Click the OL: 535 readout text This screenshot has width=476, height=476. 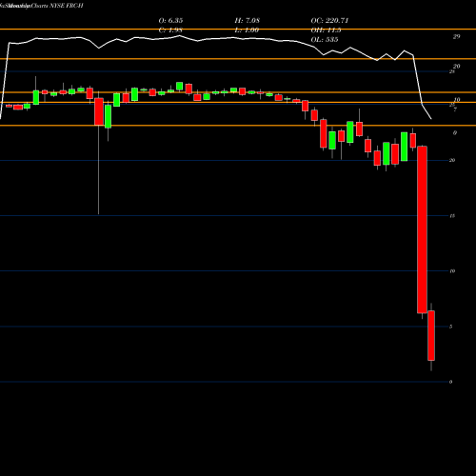click(325, 39)
